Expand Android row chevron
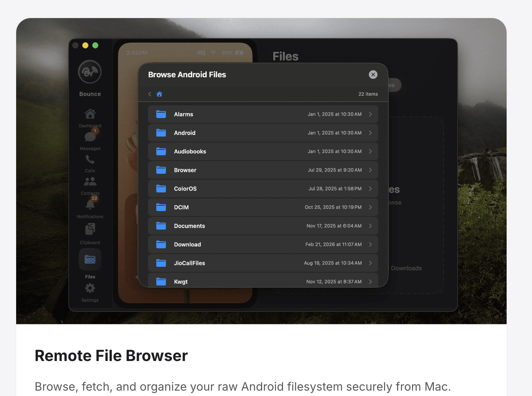532x396 pixels. (370, 133)
